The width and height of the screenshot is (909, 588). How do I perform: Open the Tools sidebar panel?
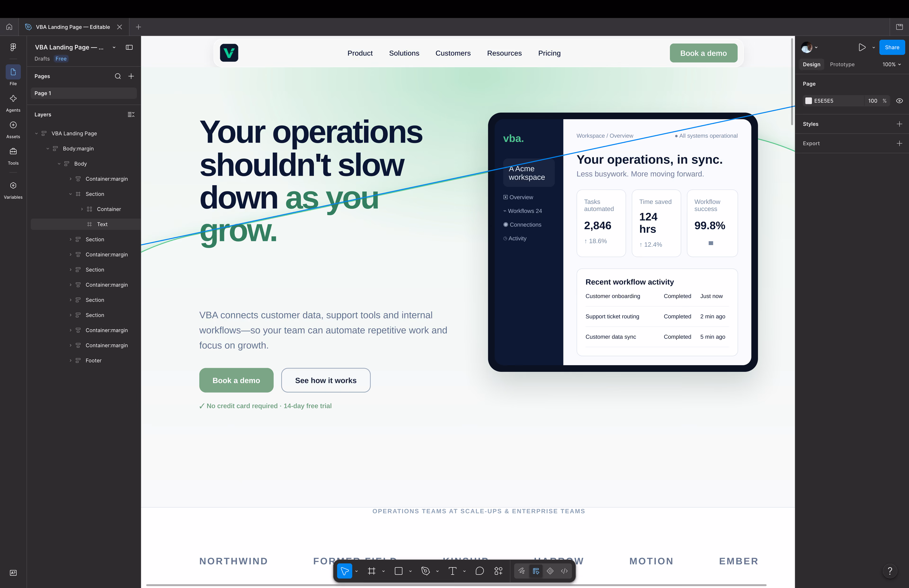click(x=13, y=156)
